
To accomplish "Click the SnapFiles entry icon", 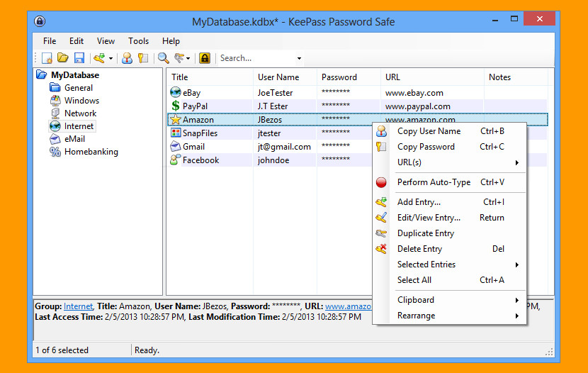I will 175,133.
